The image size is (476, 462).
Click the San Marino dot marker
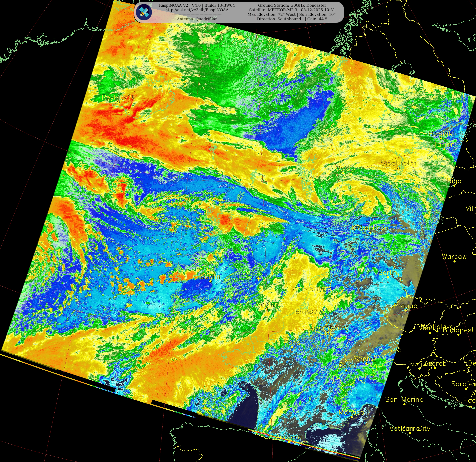point(404,404)
